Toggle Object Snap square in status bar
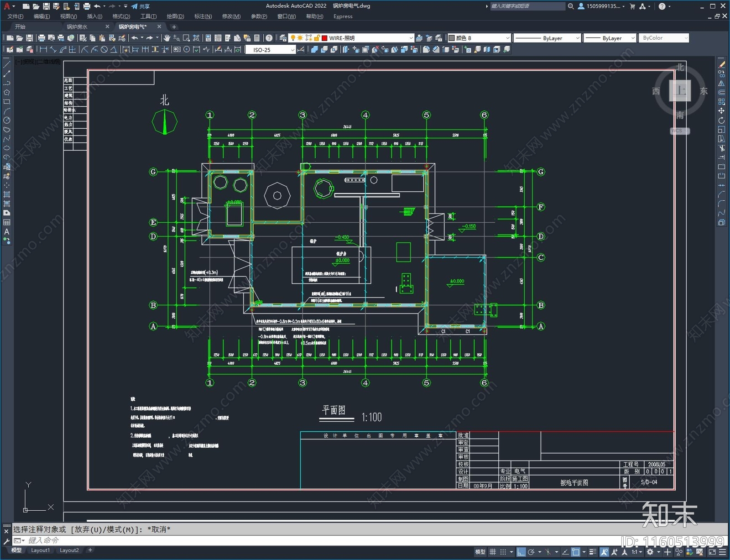This screenshot has height=560, width=730. click(x=576, y=552)
